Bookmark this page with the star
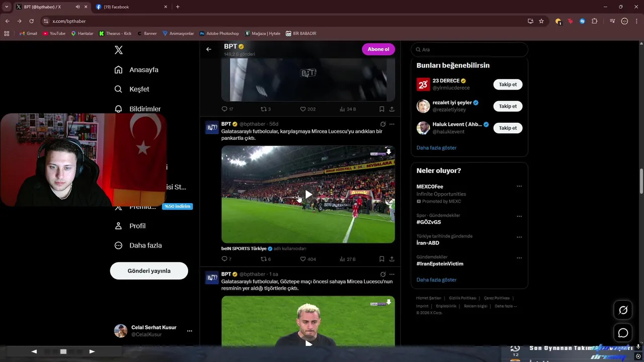 541,21
